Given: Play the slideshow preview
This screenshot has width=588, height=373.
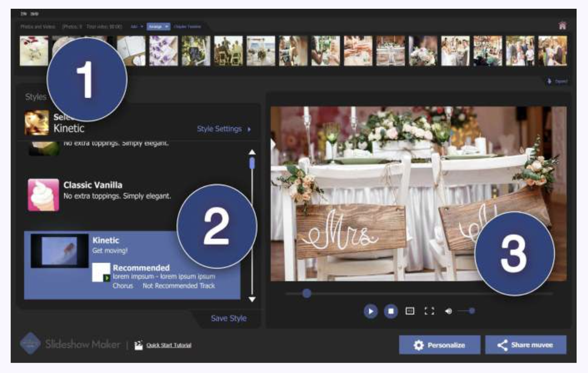Looking at the screenshot, I should tap(370, 311).
